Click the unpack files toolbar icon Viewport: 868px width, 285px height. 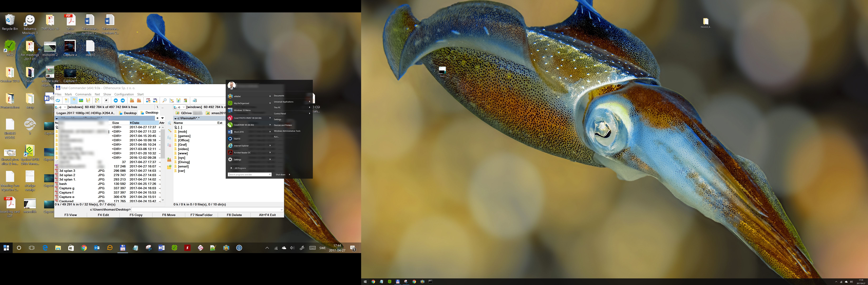pyautogui.click(x=139, y=100)
